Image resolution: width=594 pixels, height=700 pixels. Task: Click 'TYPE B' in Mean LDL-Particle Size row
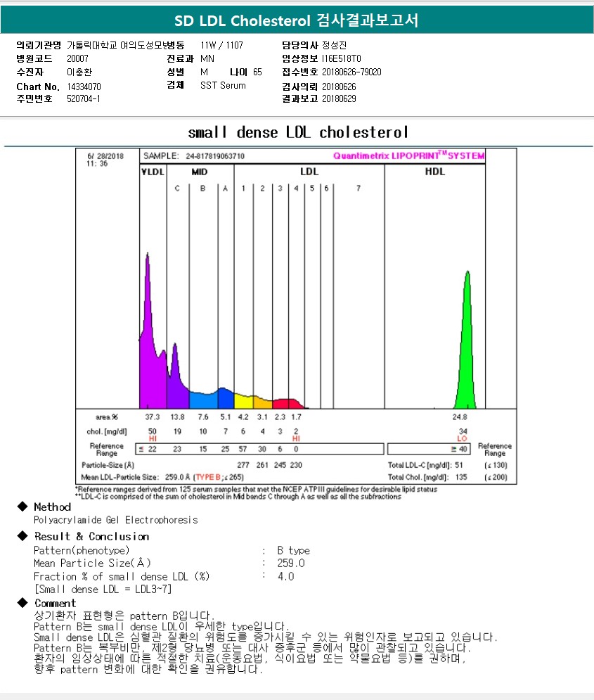pyautogui.click(x=208, y=477)
